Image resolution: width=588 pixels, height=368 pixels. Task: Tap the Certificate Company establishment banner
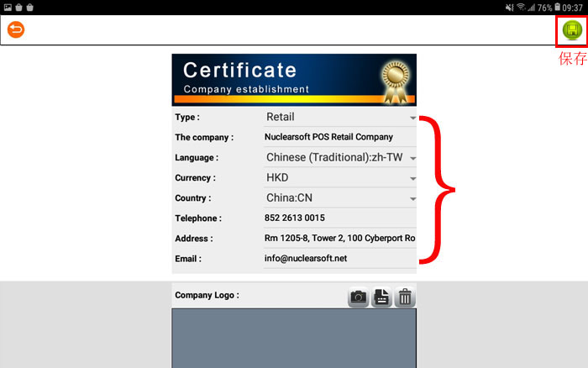click(x=294, y=80)
